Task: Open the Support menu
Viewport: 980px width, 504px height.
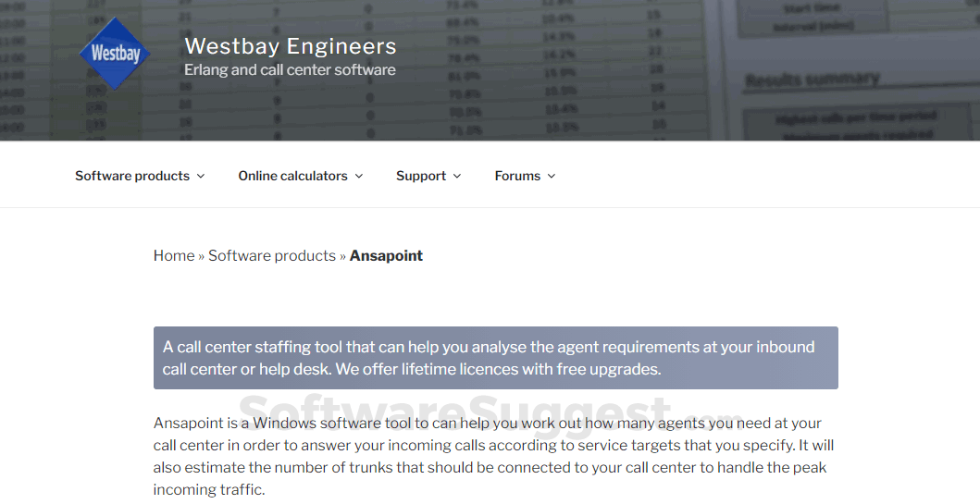Action: point(421,176)
